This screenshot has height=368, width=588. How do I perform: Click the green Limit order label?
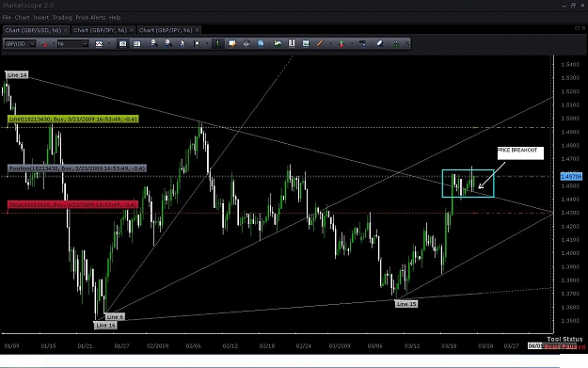coord(73,120)
